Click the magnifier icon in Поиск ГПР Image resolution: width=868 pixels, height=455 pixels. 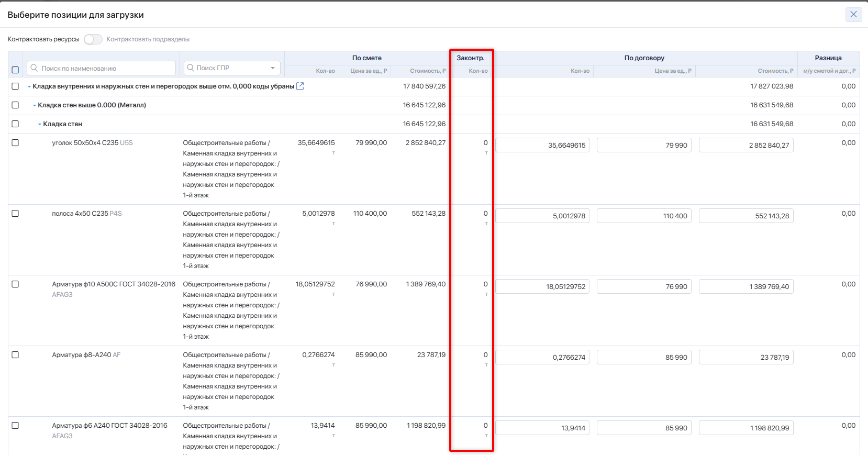[x=191, y=68]
